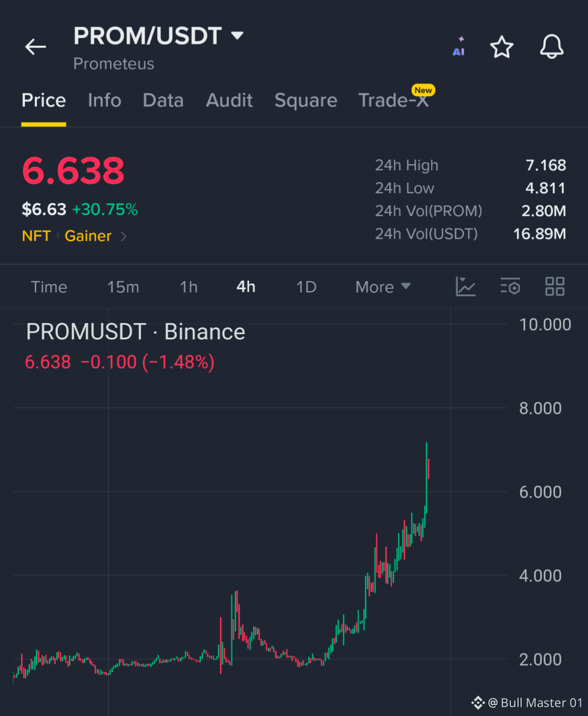Tap the tallest green candle near 7

point(426,478)
